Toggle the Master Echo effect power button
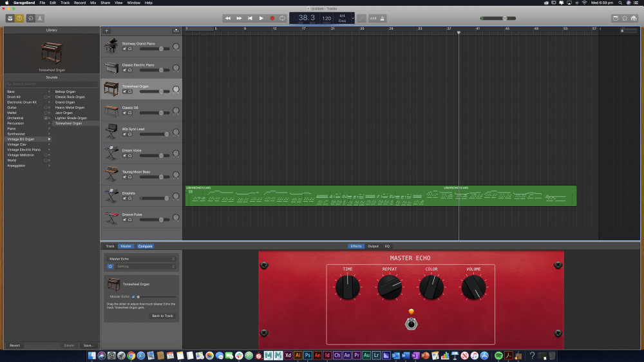 (110, 266)
